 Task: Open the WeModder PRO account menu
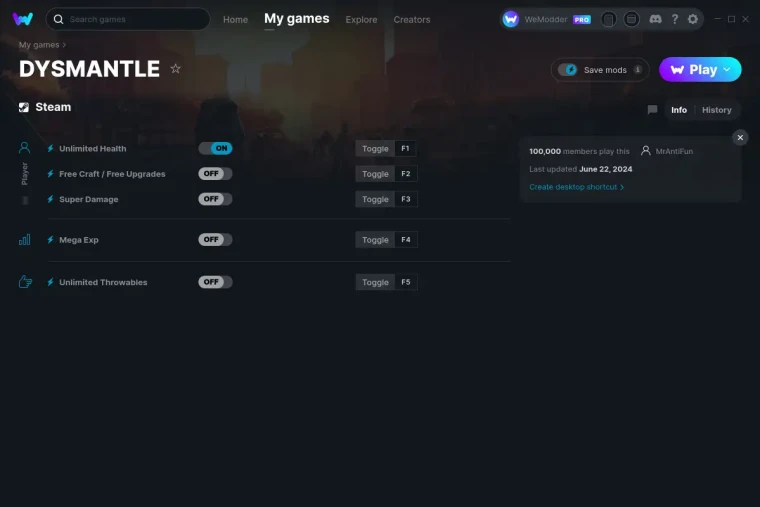[546, 19]
